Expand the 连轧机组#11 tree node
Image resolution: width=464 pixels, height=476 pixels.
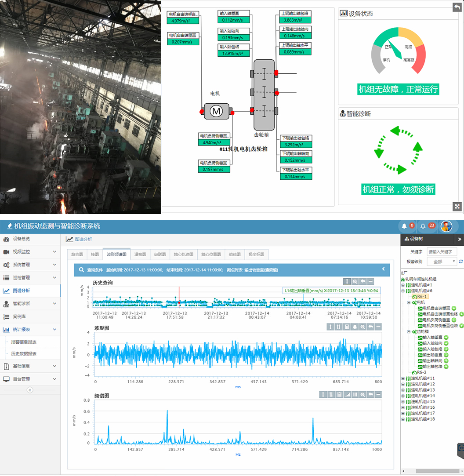coord(403,378)
